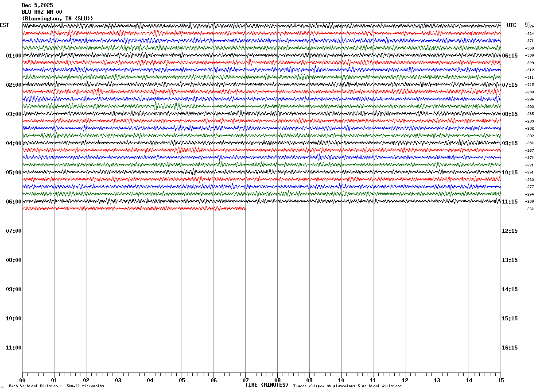This screenshot has height=392, width=536.
Task: Click minute tick label '15' on time axis
Action: point(501,380)
